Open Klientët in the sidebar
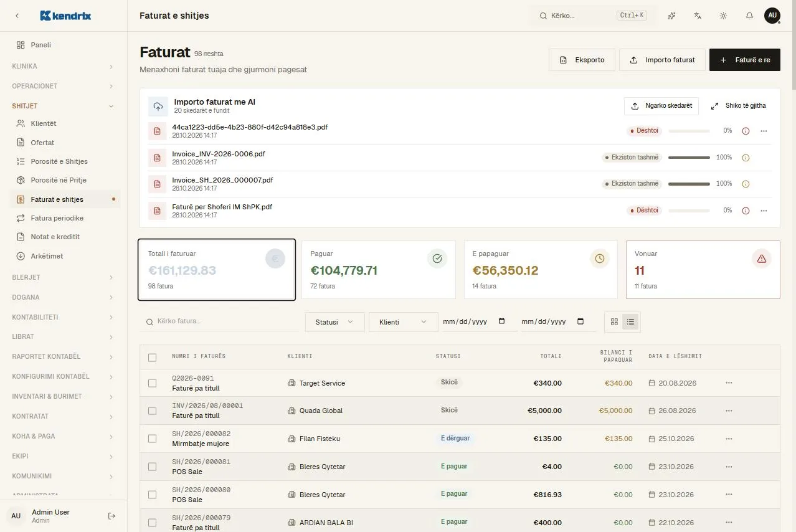Screen dimensions: 796x532 tap(66, 123)
